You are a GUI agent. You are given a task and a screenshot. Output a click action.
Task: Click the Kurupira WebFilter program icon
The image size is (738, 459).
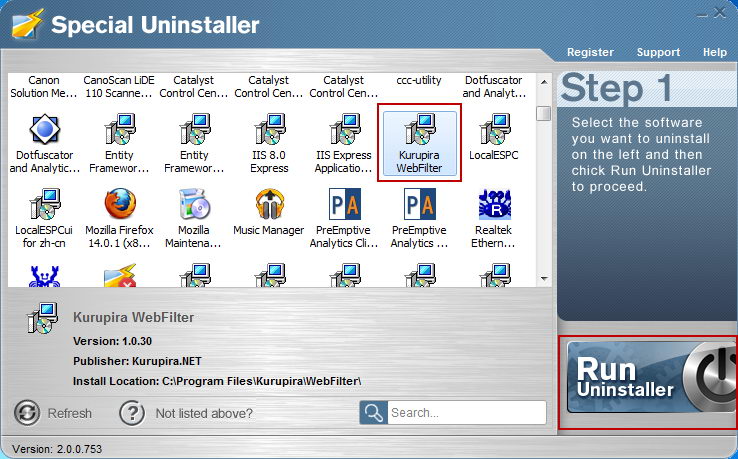click(x=420, y=129)
